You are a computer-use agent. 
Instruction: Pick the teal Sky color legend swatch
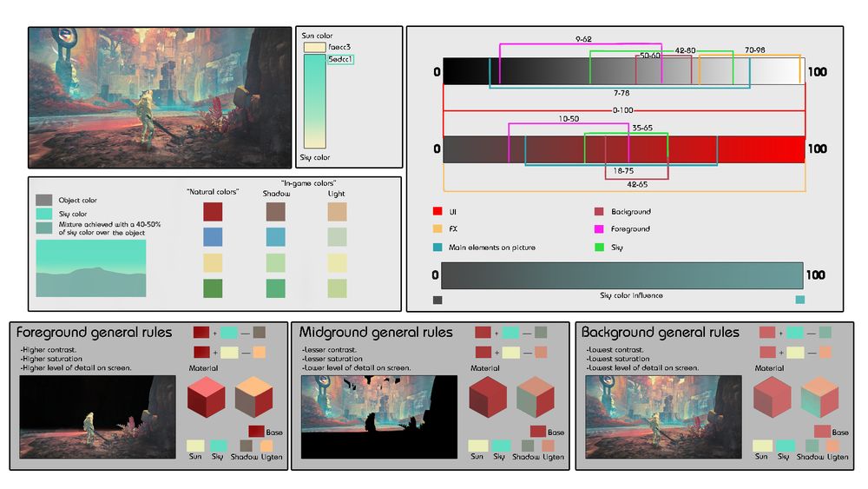pos(43,214)
